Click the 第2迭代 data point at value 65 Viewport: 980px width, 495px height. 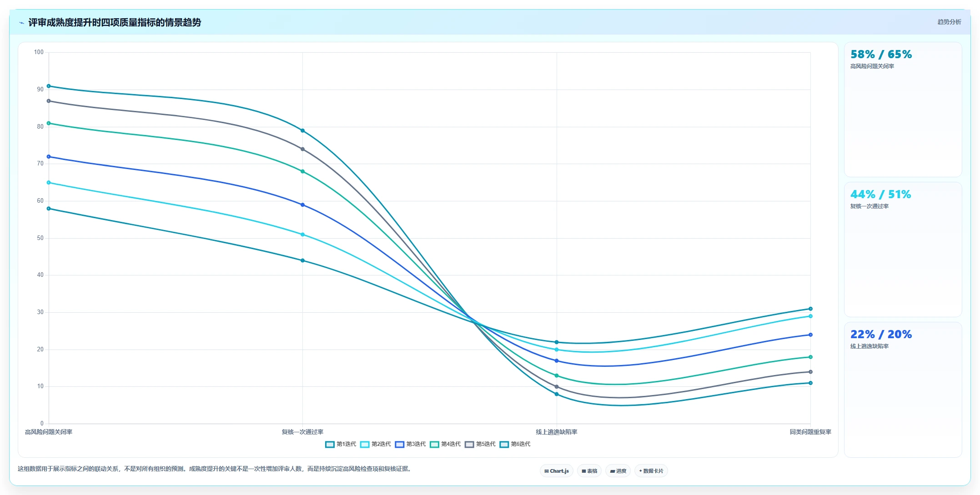[x=49, y=183]
